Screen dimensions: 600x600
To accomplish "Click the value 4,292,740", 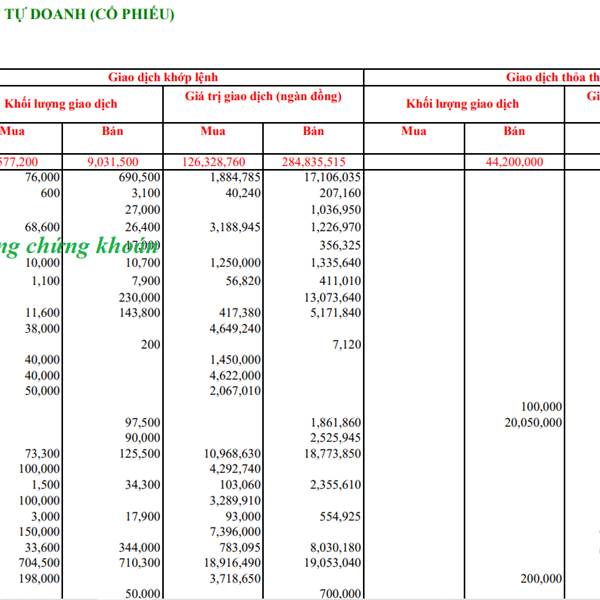I will pyautogui.click(x=235, y=469).
